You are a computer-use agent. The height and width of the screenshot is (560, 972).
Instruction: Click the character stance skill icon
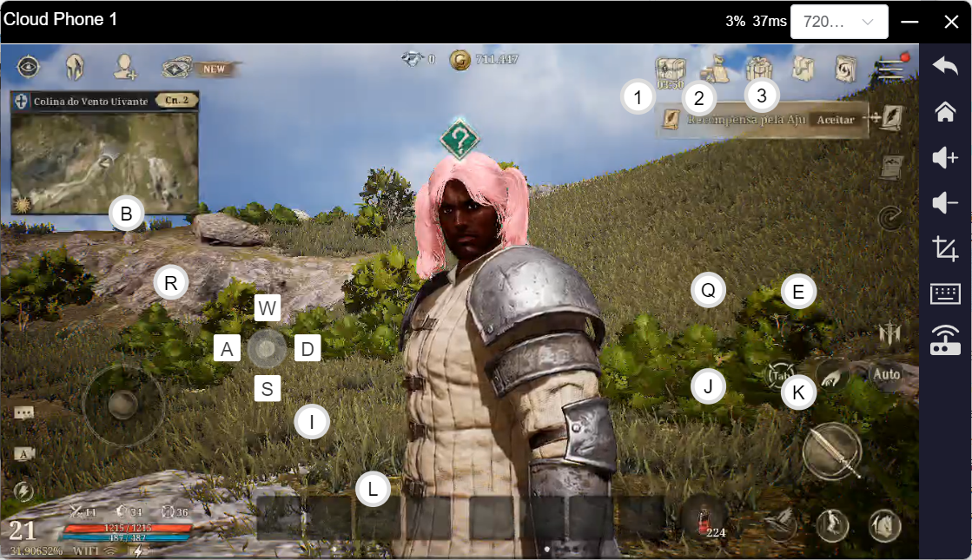(832, 525)
